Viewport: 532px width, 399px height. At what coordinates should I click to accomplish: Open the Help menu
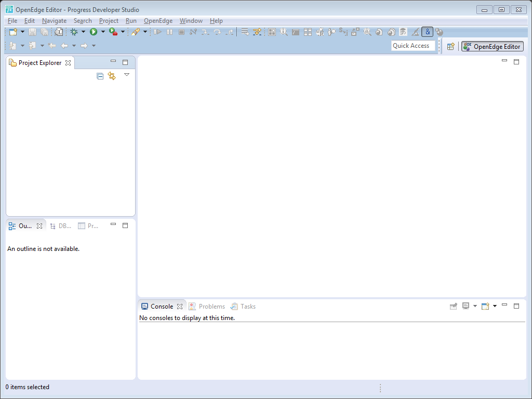[x=216, y=21]
